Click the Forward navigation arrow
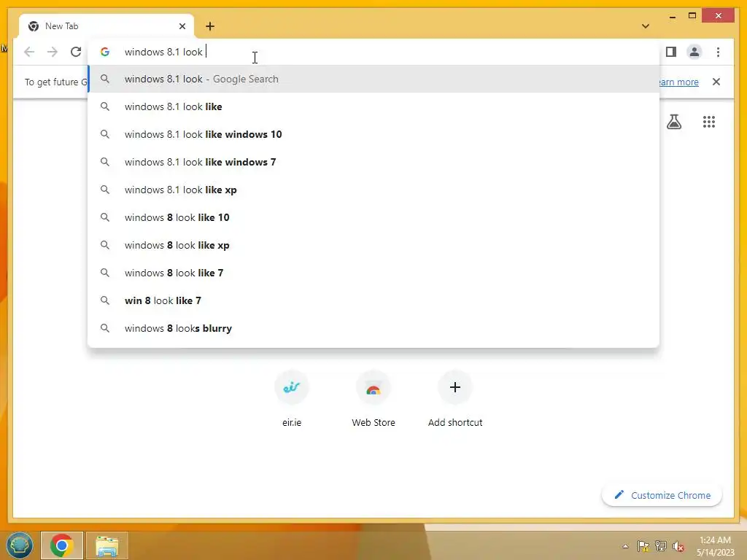Screen dimensions: 747x560 click(x=53, y=52)
